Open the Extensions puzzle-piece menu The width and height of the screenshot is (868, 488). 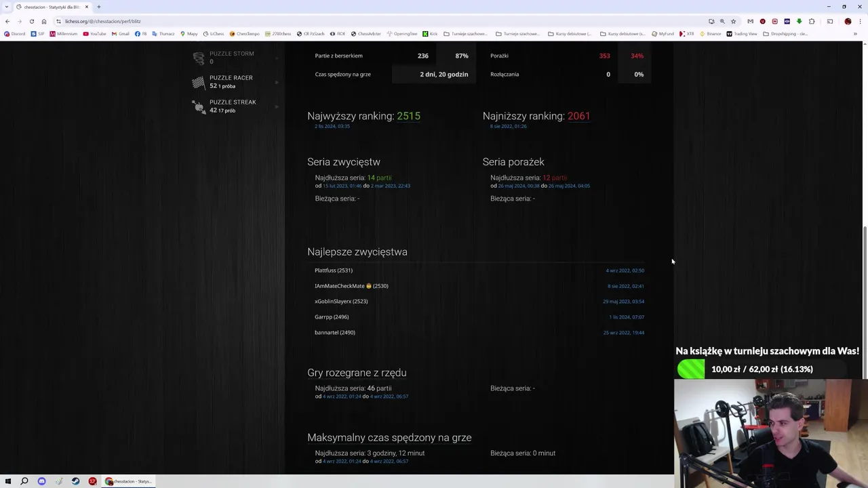click(812, 21)
